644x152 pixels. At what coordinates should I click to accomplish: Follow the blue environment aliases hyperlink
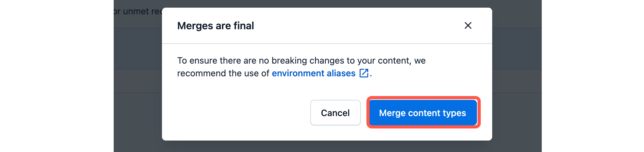pos(313,73)
